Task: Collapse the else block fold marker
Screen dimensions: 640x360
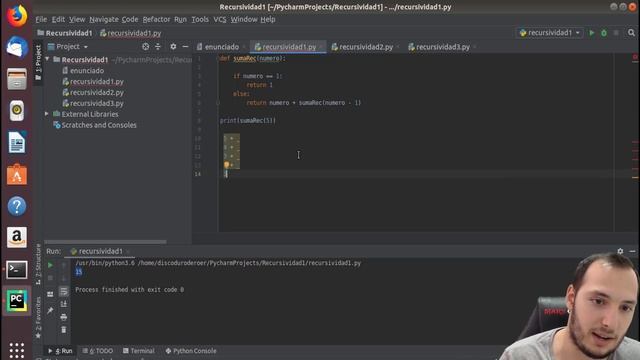Action: point(218,103)
